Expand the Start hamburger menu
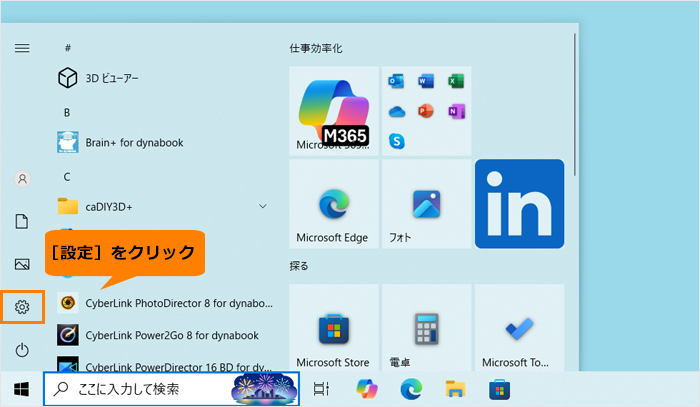The width and height of the screenshot is (700, 407). click(22, 48)
